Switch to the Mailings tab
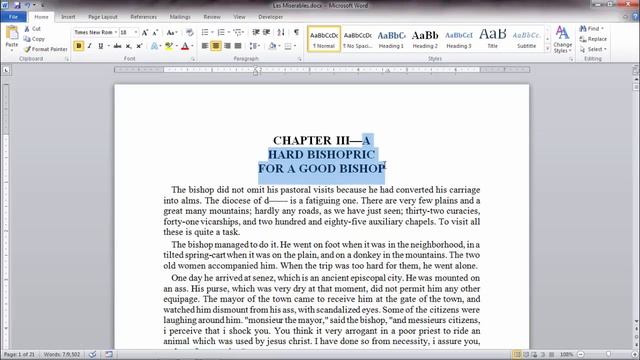The image size is (640, 360). tap(180, 17)
